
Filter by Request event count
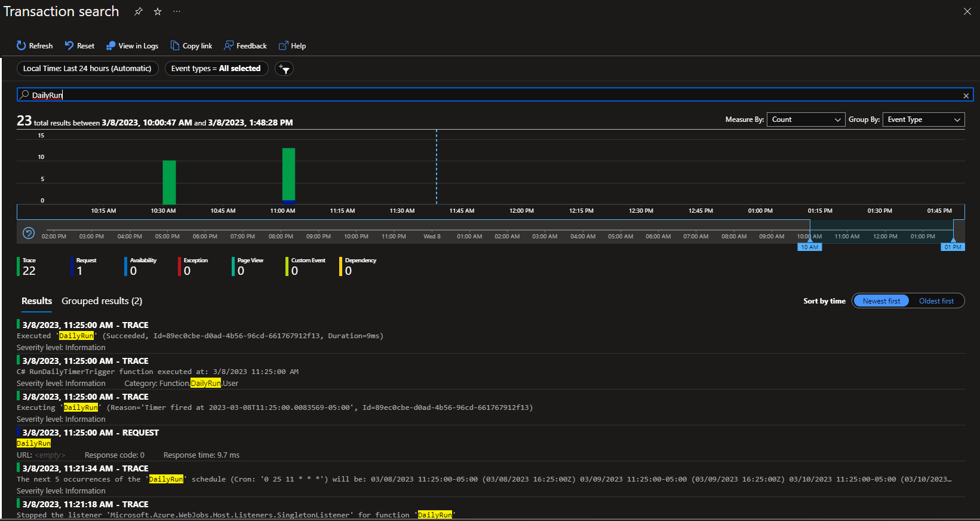coord(84,266)
